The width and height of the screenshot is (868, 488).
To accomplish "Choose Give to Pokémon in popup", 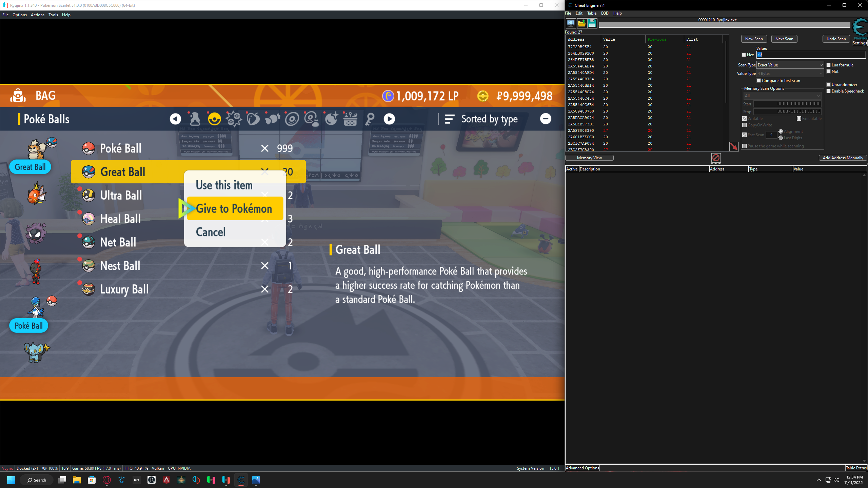I will [x=235, y=208].
